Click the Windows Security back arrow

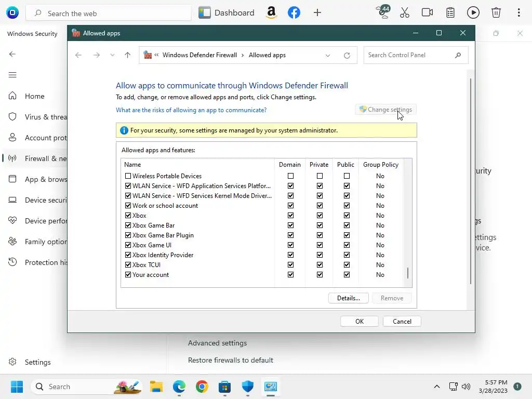click(12, 54)
